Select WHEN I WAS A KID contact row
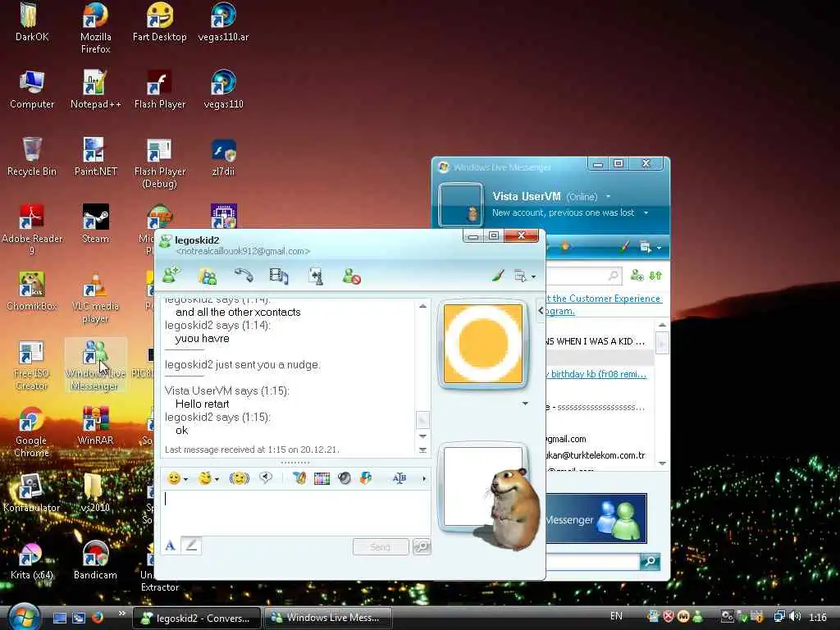The width and height of the screenshot is (840, 630). click(x=596, y=341)
